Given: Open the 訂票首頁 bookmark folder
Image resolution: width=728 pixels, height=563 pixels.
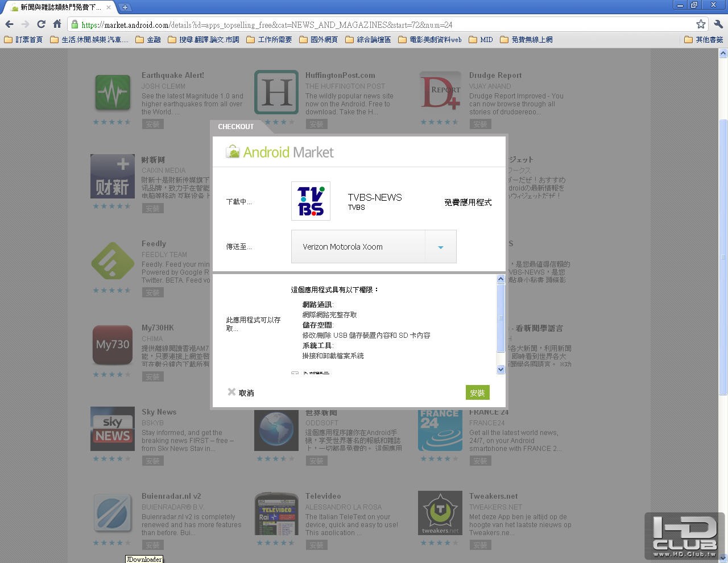Looking at the screenshot, I should (x=23, y=40).
